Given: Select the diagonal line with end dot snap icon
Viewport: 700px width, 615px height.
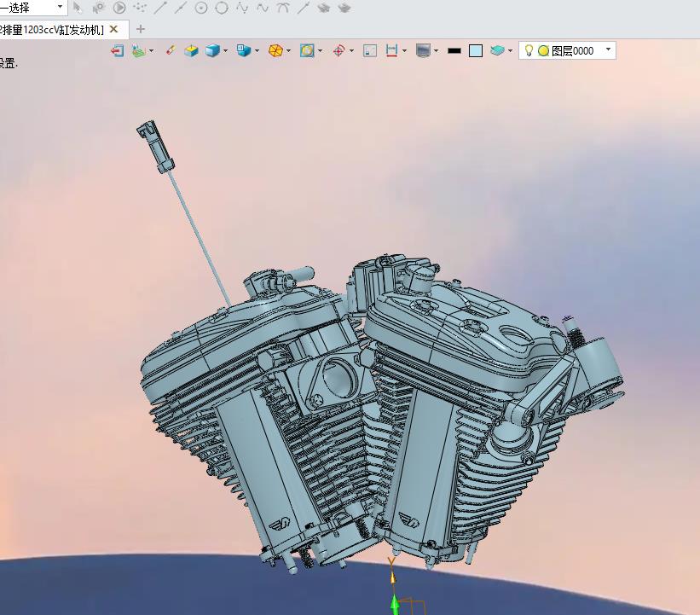Looking at the screenshot, I should pyautogui.click(x=304, y=8).
